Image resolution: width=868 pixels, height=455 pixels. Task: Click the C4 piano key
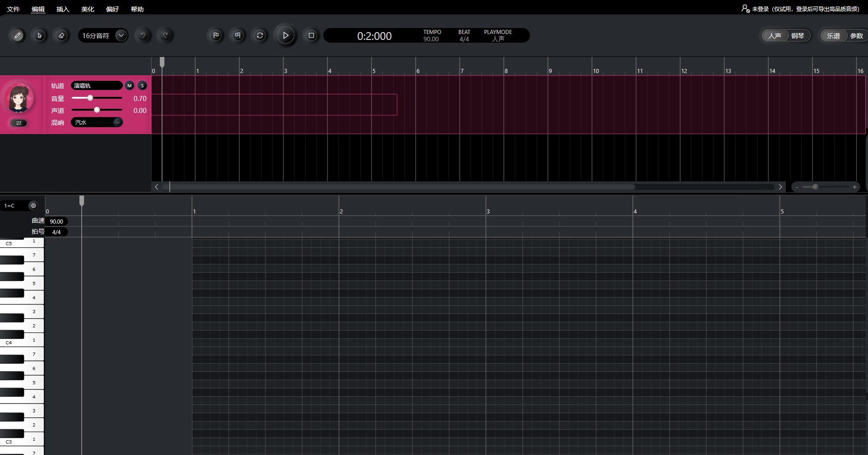22,340
